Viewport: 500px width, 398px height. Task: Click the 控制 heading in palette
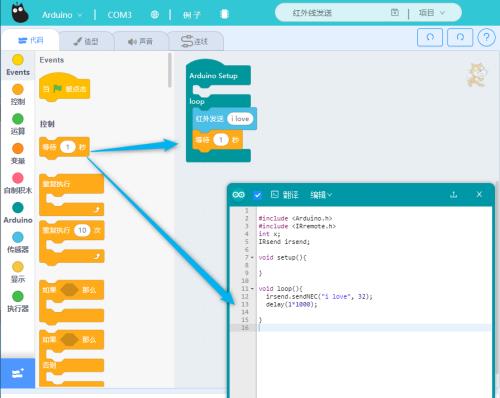[x=47, y=124]
